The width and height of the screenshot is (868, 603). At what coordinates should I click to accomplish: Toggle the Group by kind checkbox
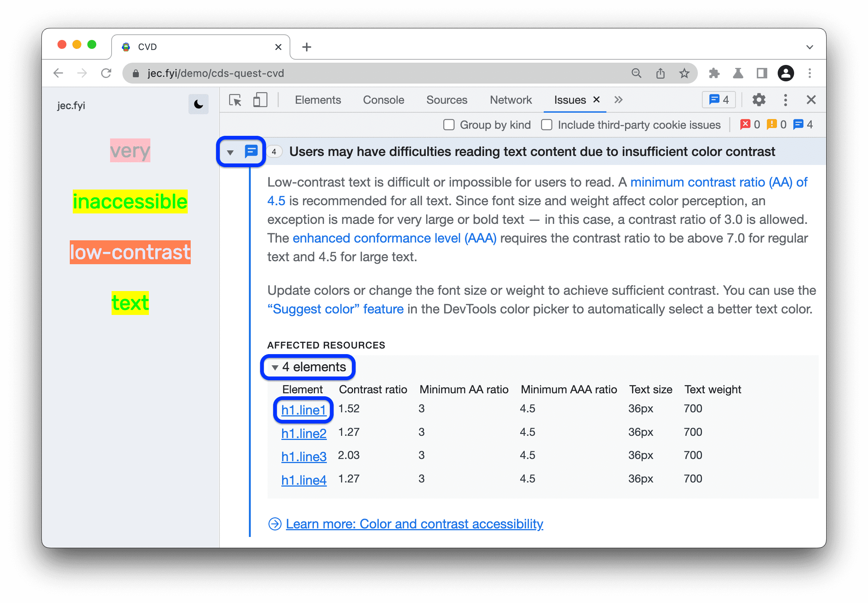pos(449,125)
